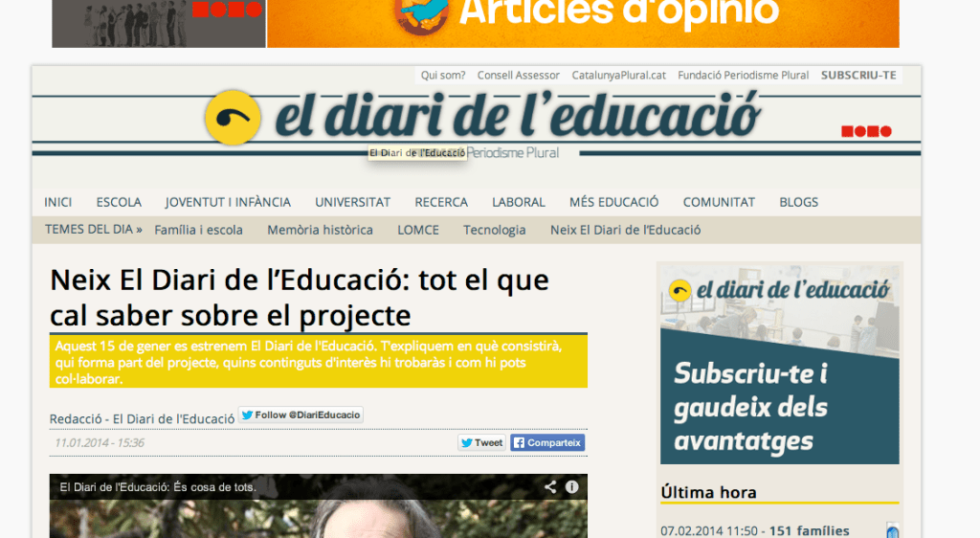Follow @DiariEducacio on Twitter
The height and width of the screenshot is (538, 980).
[301, 415]
